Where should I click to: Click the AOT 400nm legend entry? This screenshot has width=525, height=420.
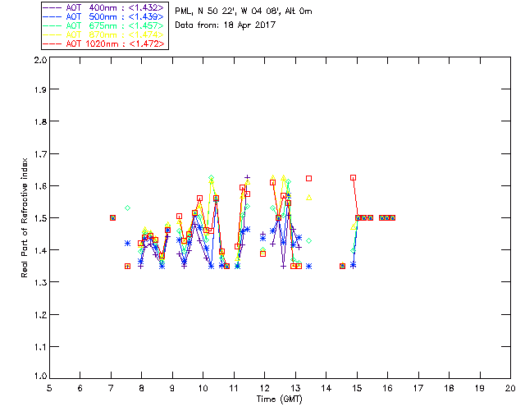click(x=104, y=7)
